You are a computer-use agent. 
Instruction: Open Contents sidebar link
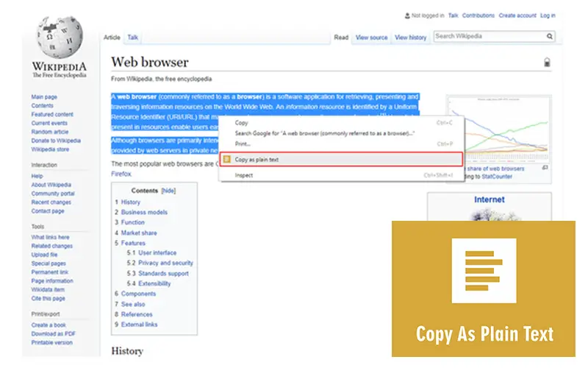click(43, 105)
